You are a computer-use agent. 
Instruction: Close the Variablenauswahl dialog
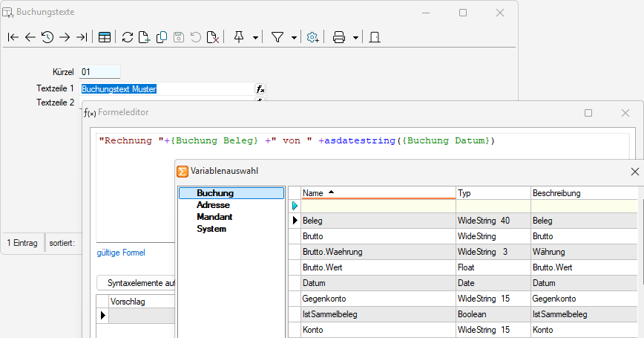tap(634, 172)
